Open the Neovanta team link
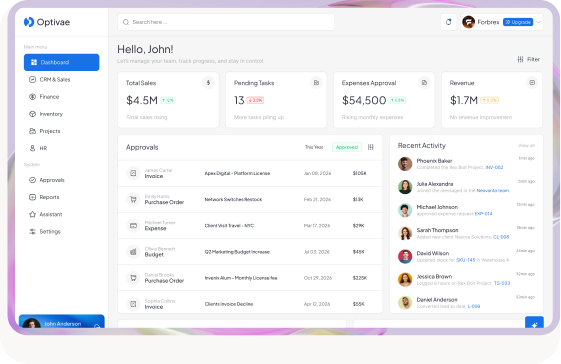The width and height of the screenshot is (561, 364). pyautogui.click(x=493, y=190)
